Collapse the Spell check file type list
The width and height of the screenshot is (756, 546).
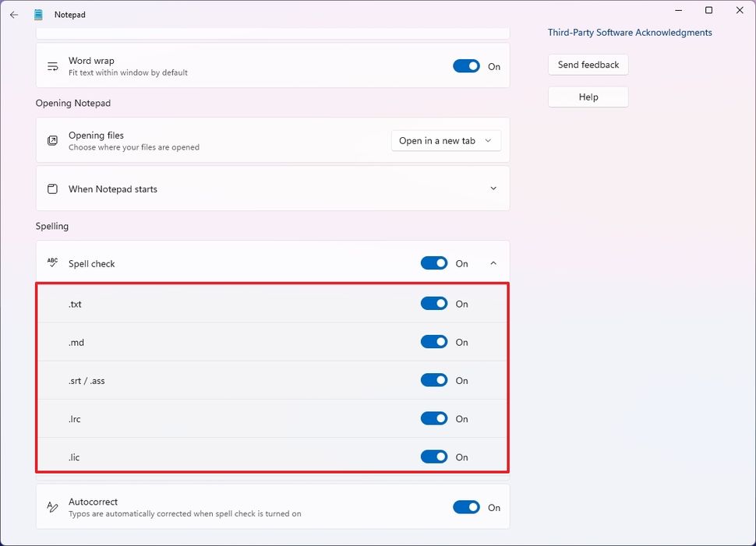click(x=493, y=263)
